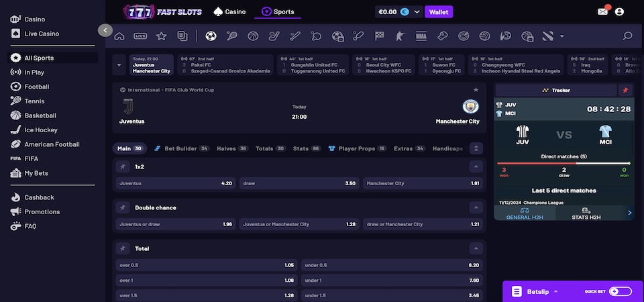Select the Counter-Strike esports icon
Screen dimensions: 644x302
400,36
